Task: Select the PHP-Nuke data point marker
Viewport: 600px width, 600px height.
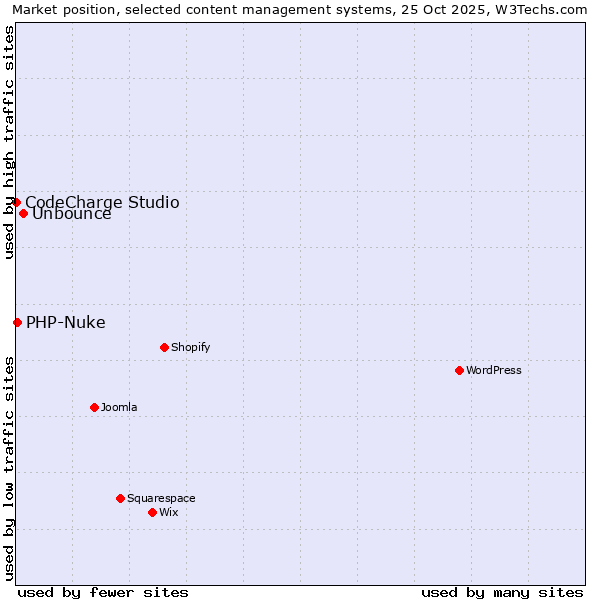Action: [x=17, y=322]
